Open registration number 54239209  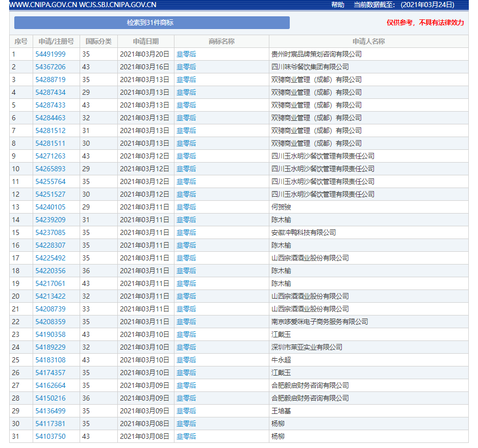[51, 220]
